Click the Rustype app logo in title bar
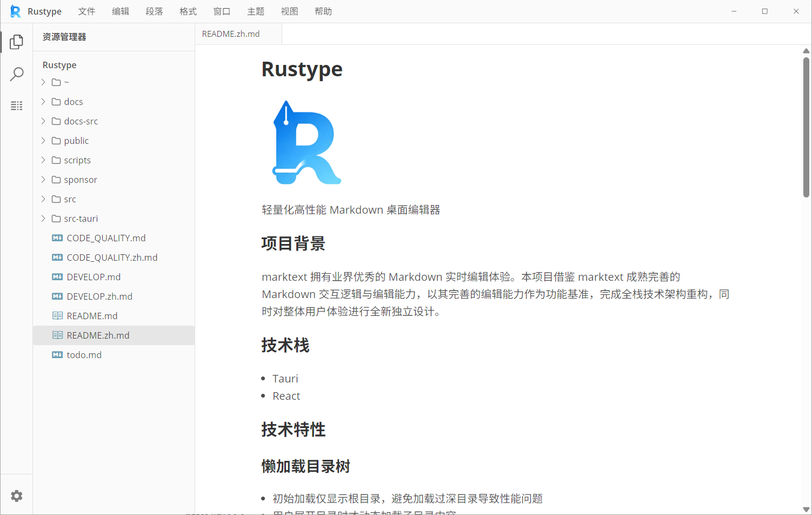The height and width of the screenshot is (515, 812). pyautogui.click(x=16, y=11)
